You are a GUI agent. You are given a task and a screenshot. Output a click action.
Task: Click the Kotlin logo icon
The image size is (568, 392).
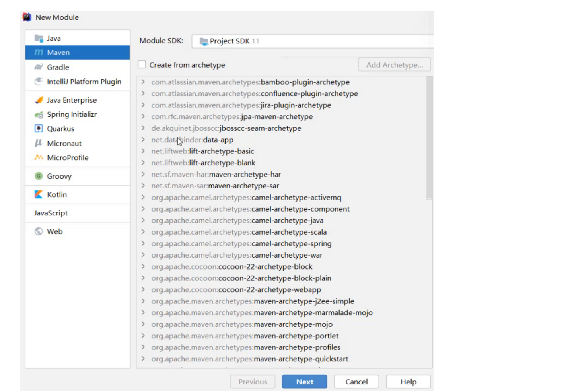[39, 194]
